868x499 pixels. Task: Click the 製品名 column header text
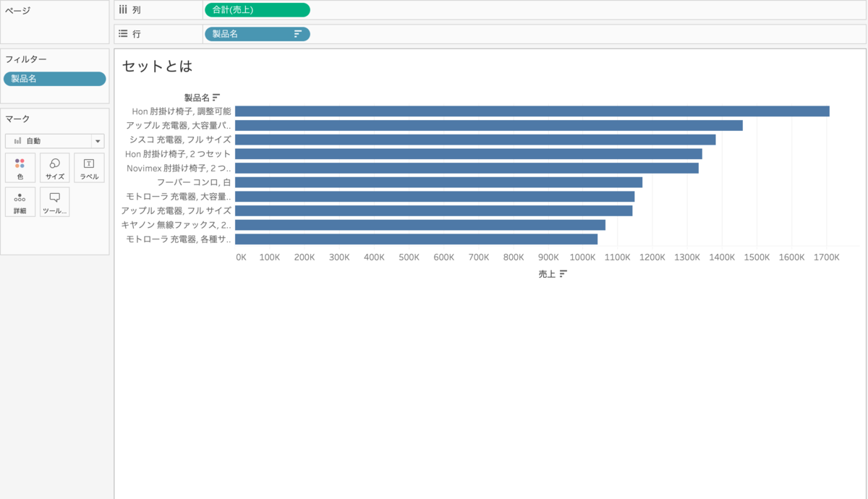(197, 98)
